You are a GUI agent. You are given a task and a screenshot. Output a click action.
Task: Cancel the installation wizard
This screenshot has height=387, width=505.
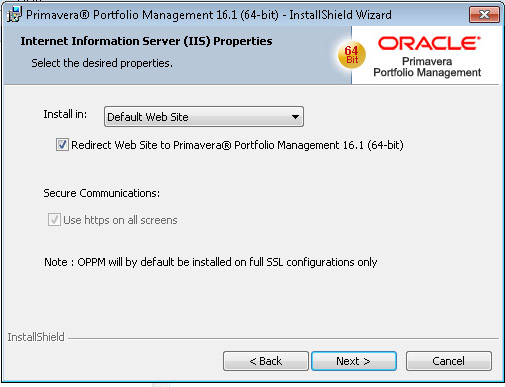pos(449,361)
